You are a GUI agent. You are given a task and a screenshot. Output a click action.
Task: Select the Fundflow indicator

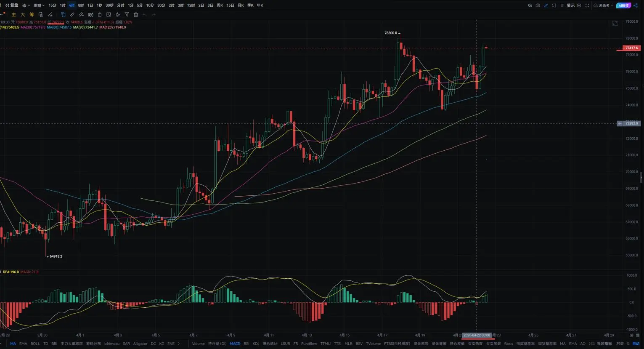coord(309,344)
